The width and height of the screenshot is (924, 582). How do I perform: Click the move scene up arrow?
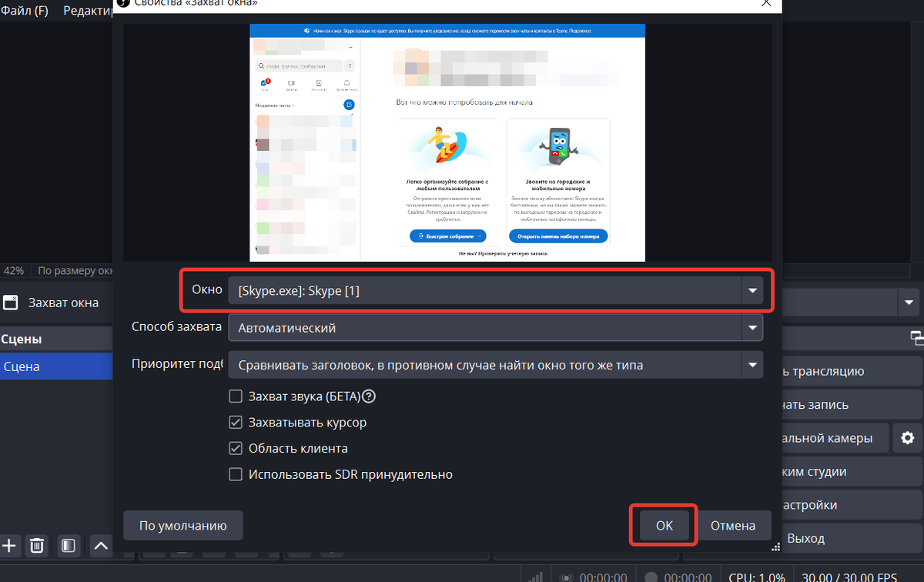click(101, 546)
